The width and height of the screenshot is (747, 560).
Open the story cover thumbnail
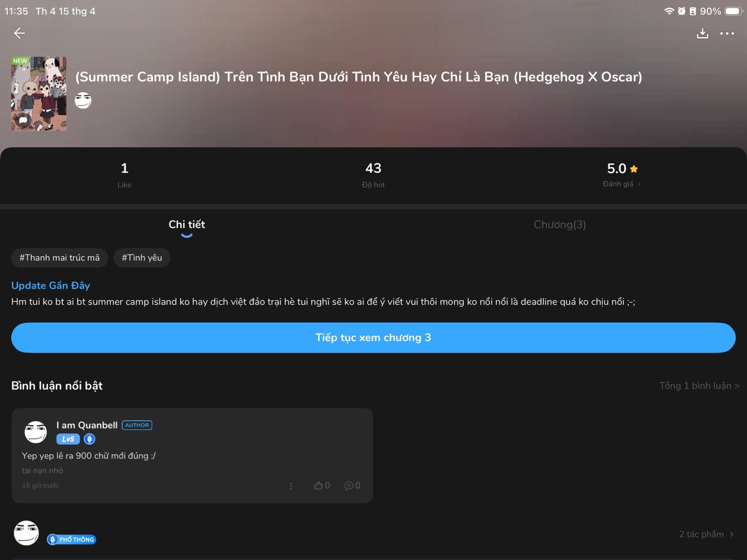(x=39, y=93)
